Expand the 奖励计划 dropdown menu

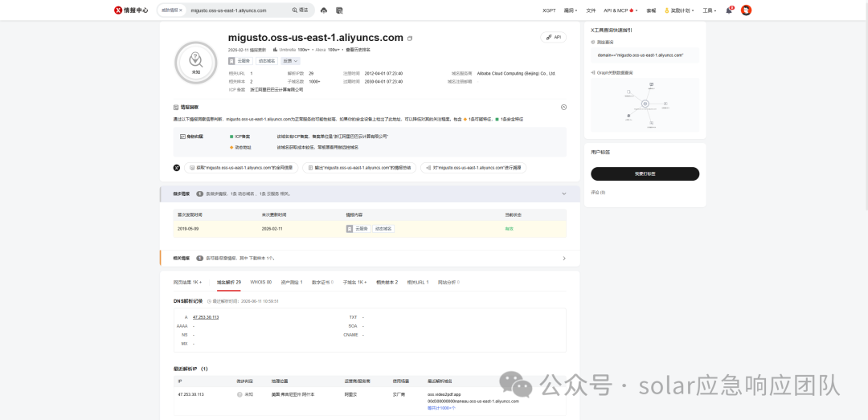point(678,10)
